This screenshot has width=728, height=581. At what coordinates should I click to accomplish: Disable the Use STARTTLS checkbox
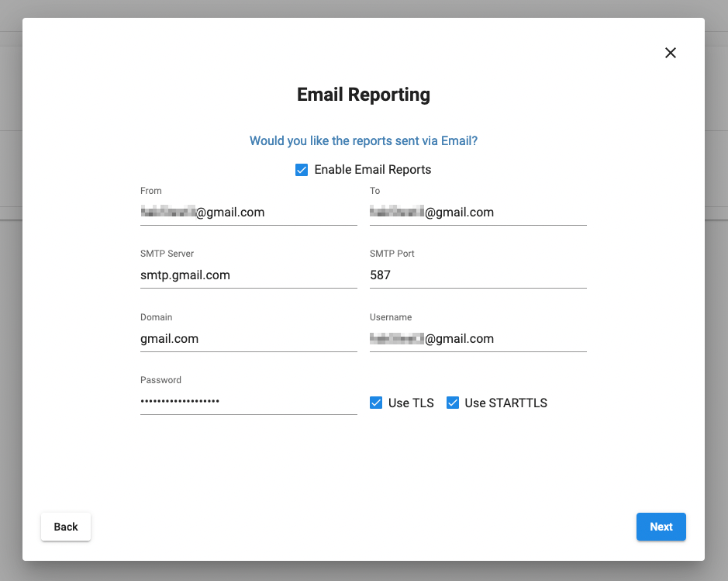[x=453, y=403]
